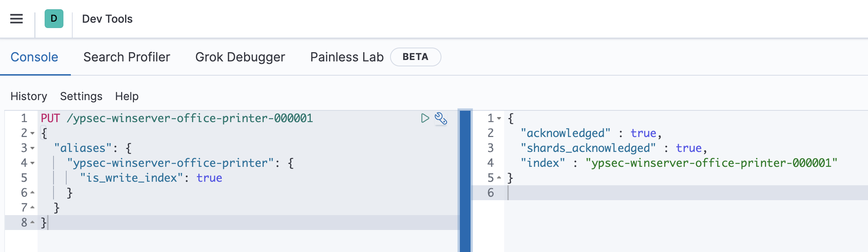The width and height of the screenshot is (868, 252).
Task: Collapse the response JSON on output line 1
Action: coord(499,119)
